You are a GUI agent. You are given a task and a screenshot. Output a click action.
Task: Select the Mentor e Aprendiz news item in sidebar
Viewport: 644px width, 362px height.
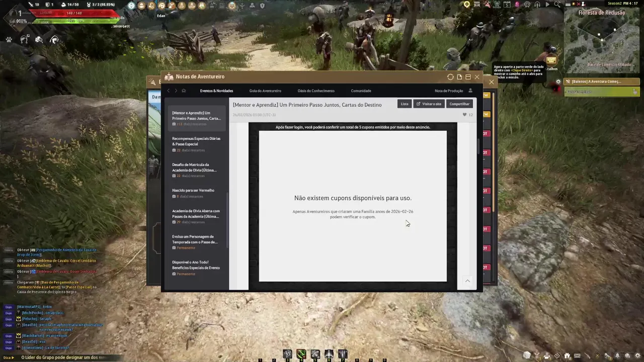pyautogui.click(x=197, y=118)
